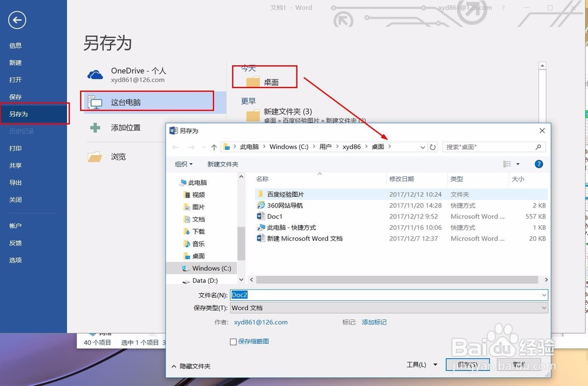Click the horizontal scrollbar in the file list
588x386 pixels.
pos(397,280)
